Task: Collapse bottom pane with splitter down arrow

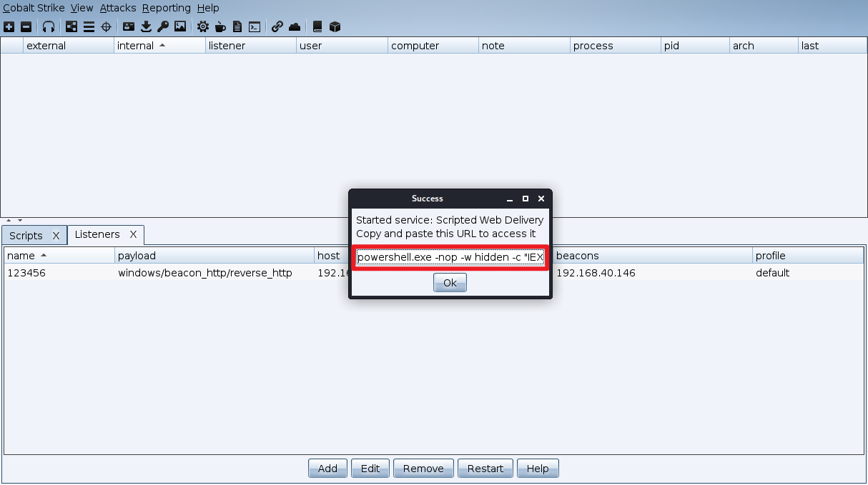Action: pos(20,221)
